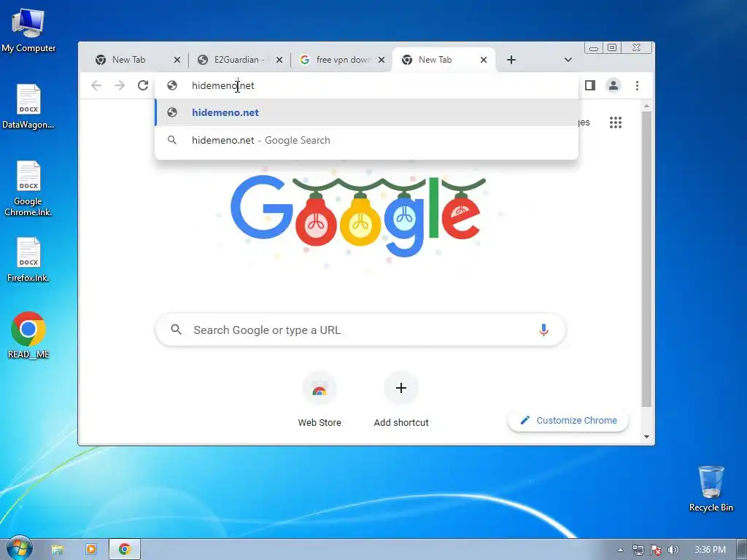Open Chrome three-dot menu
This screenshot has height=560, width=747.
coord(637,86)
